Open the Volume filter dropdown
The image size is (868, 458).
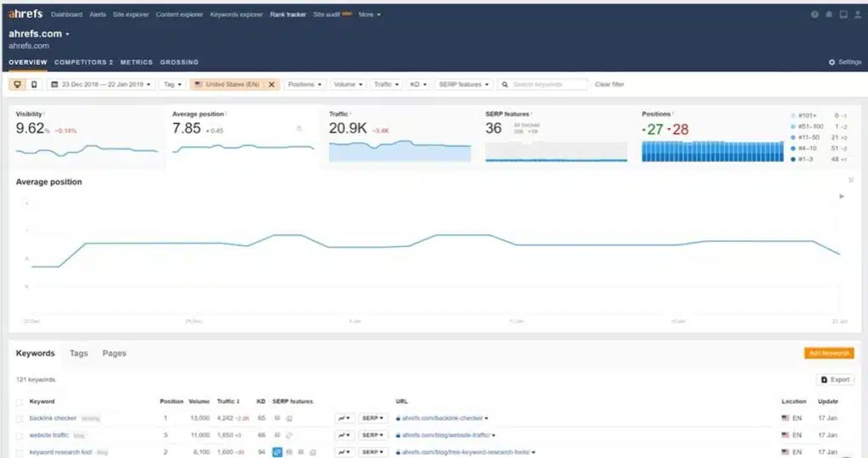point(348,84)
